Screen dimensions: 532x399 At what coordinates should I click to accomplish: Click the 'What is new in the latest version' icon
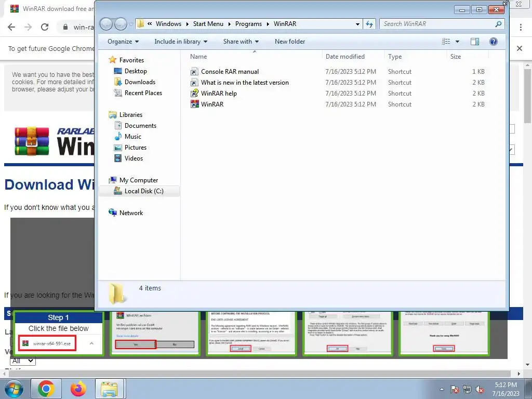point(194,83)
